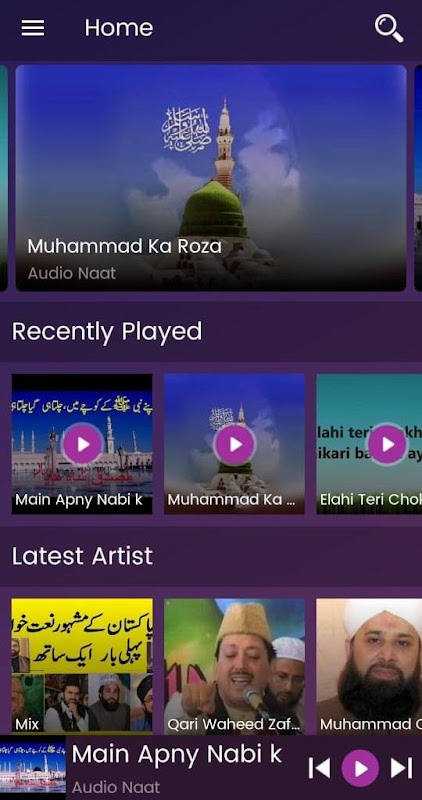422x800 pixels.
Task: Open the Mix artist thumbnail
Action: click(x=82, y=666)
